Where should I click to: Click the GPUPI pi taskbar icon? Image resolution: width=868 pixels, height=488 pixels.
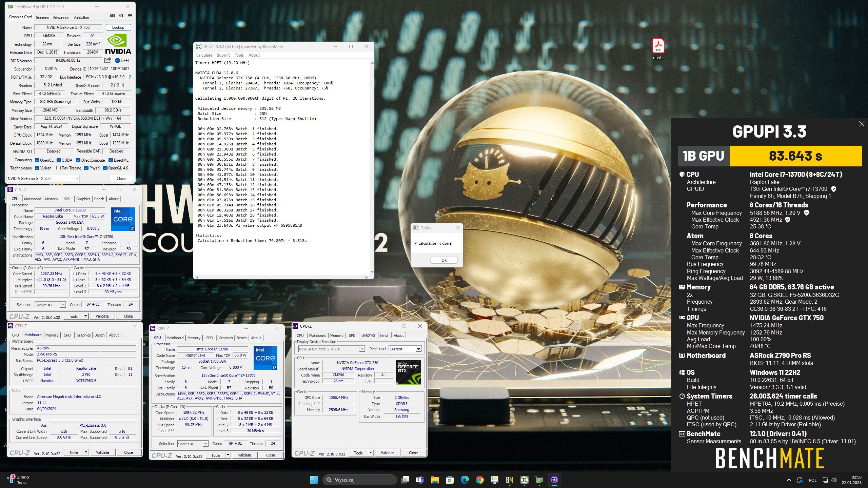524,480
